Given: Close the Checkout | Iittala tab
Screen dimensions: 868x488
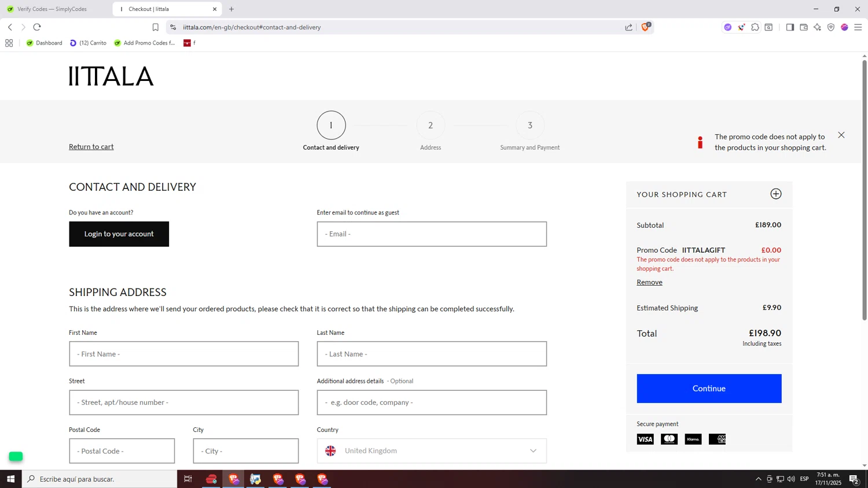Looking at the screenshot, I should click(x=215, y=9).
